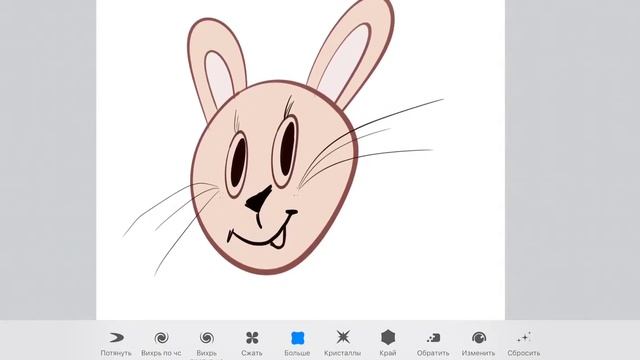This screenshot has width=640, height=360.
Task: Tap the Обратить (Reconstruct) tool
Action: click(x=433, y=344)
